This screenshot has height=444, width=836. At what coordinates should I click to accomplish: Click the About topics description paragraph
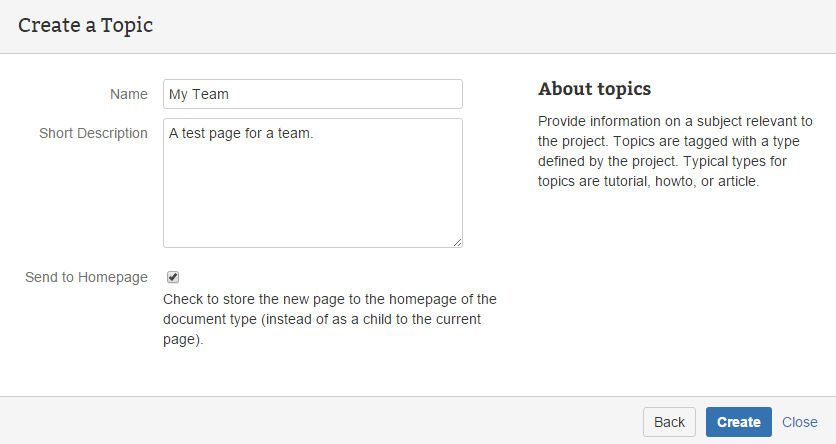pos(675,151)
